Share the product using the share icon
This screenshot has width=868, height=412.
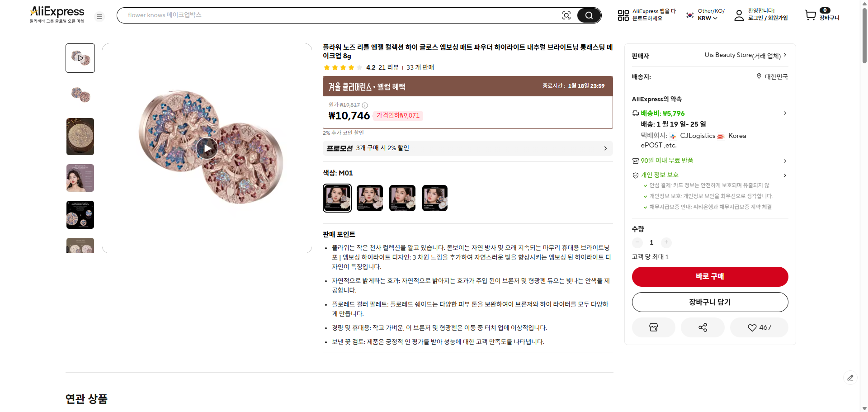click(x=702, y=327)
